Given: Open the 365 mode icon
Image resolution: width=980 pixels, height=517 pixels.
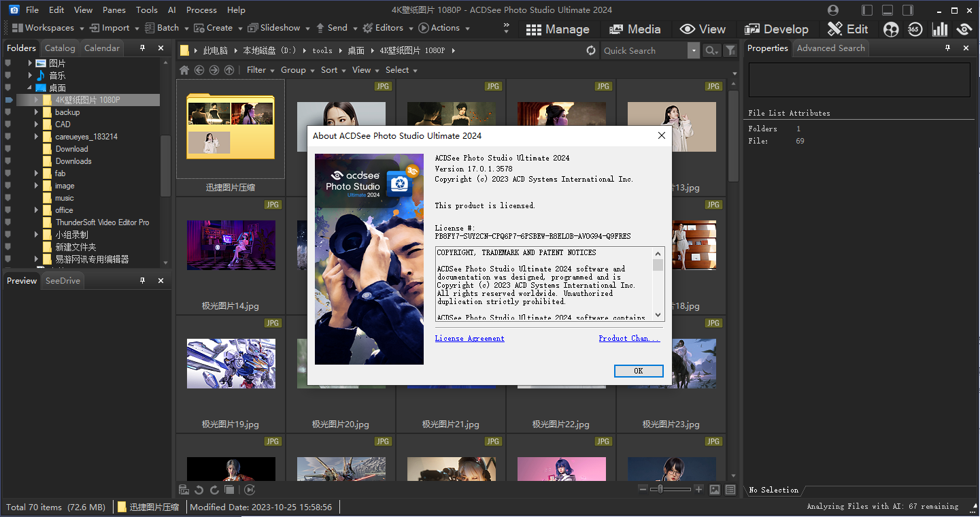Looking at the screenshot, I should click(915, 29).
